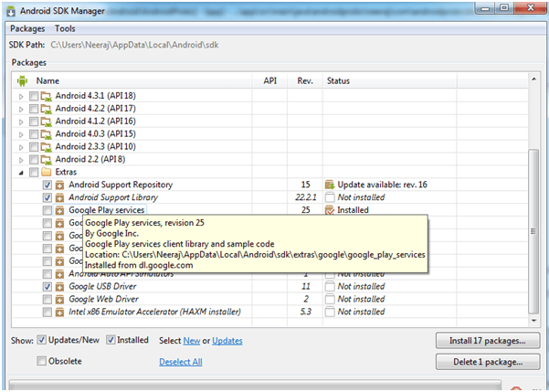Screen dimensions: 549x392
Task: Click the Extras folder icon
Action: 46,172
